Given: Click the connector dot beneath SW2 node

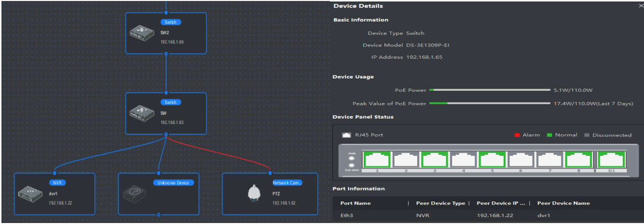Looking at the screenshot, I should point(166,54).
